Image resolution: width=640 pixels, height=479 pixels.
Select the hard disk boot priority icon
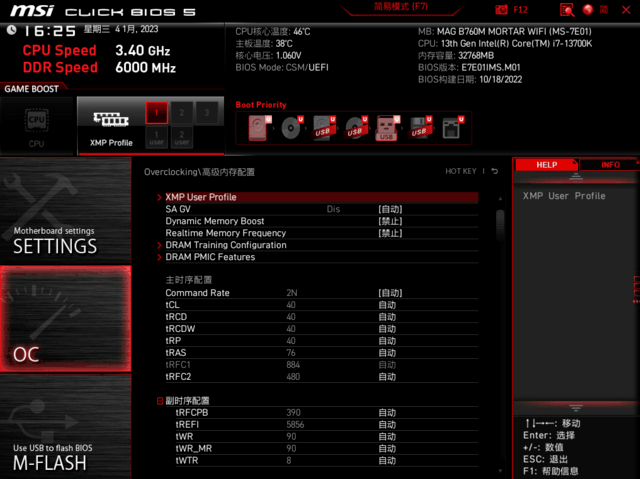[260, 127]
